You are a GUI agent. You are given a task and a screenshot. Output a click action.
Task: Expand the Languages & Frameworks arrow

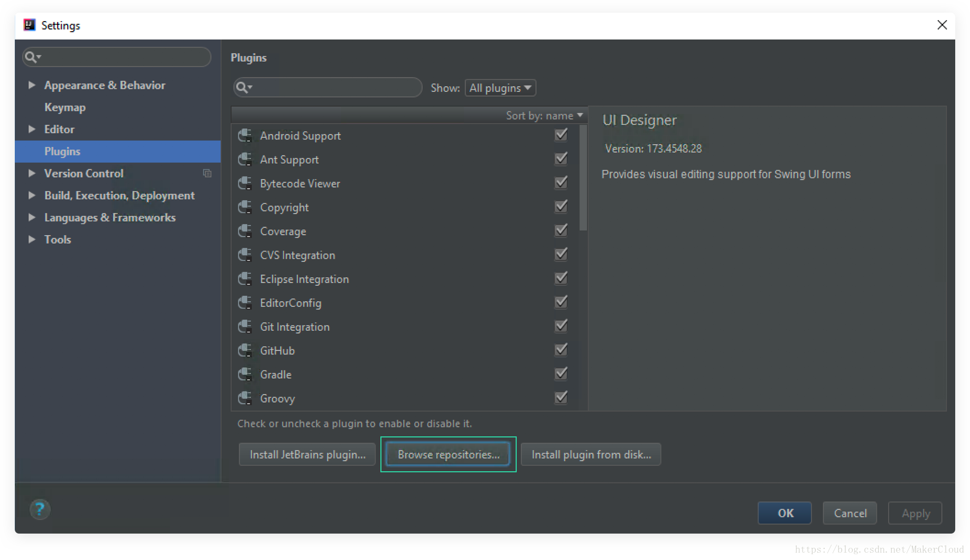click(x=32, y=217)
